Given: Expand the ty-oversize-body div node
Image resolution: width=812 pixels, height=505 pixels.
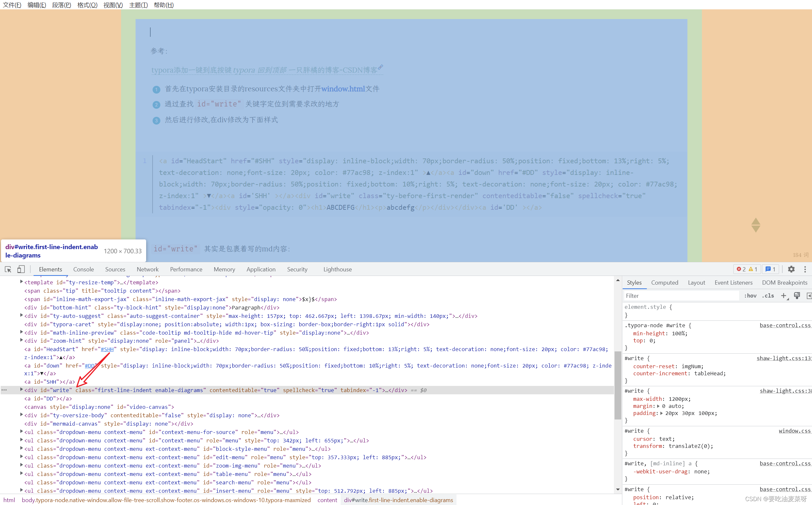Looking at the screenshot, I should [x=22, y=415].
